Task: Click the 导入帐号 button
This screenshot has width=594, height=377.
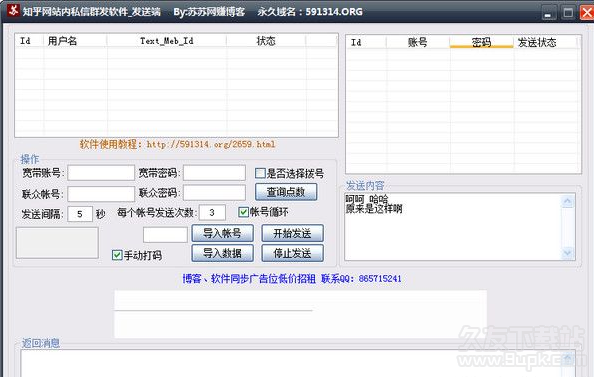Action: [222, 233]
